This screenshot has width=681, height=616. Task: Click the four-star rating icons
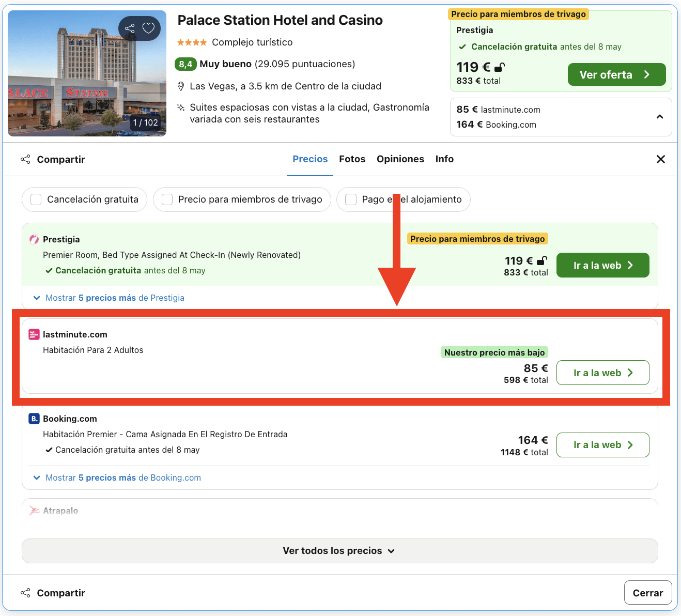[x=192, y=42]
